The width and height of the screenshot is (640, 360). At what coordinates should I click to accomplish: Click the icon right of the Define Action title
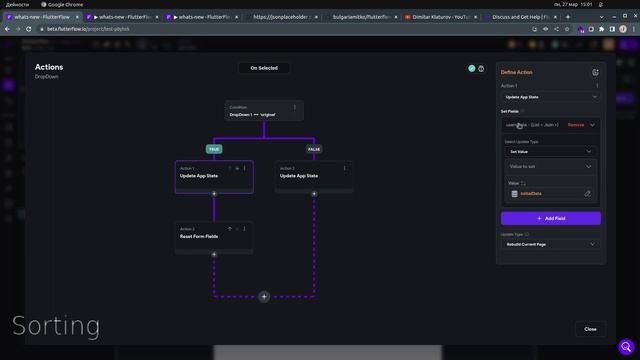pyautogui.click(x=595, y=72)
